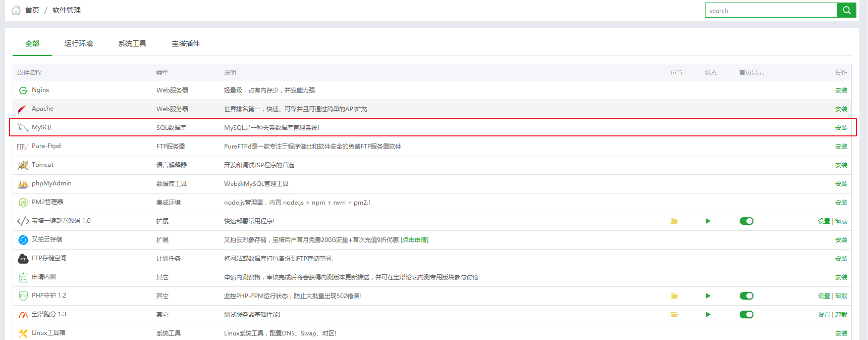Click the green search magnifier button

click(846, 10)
